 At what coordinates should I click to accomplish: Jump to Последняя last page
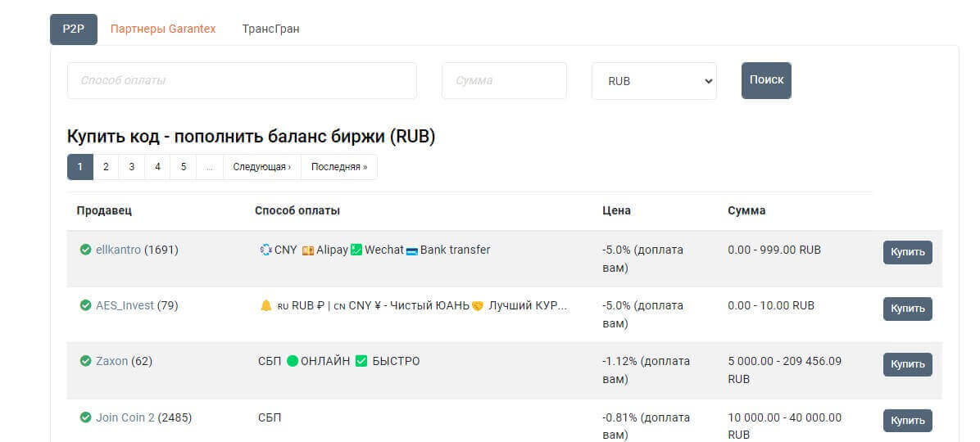pyautogui.click(x=338, y=167)
